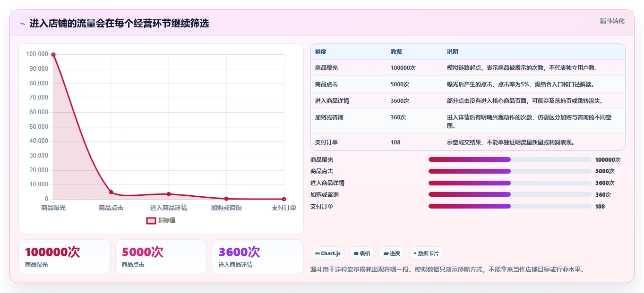Click the 维度 column header in the table
The image size is (644, 293).
pyautogui.click(x=321, y=52)
